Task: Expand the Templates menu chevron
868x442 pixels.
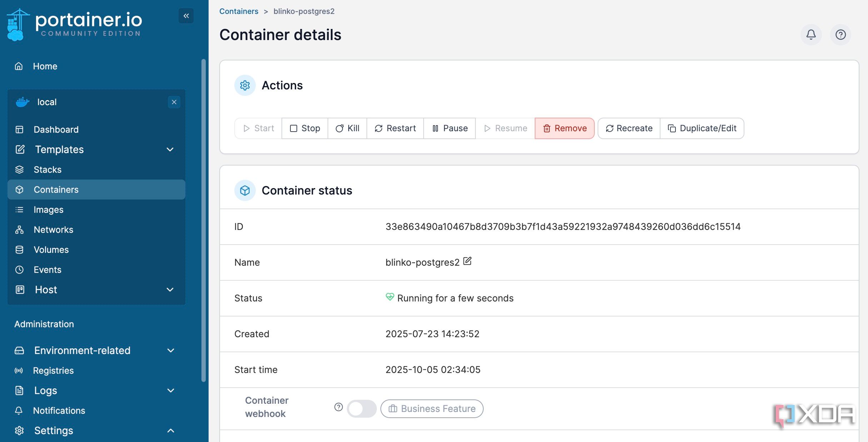Action: 170,149
